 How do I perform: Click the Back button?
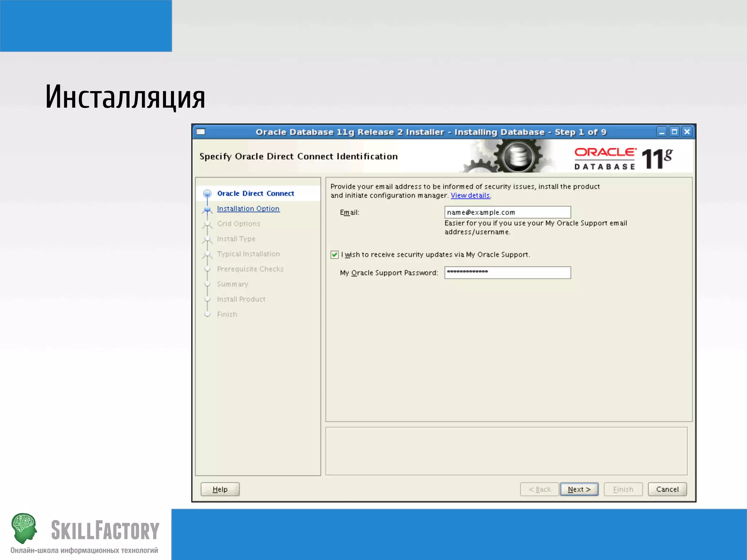click(x=539, y=489)
